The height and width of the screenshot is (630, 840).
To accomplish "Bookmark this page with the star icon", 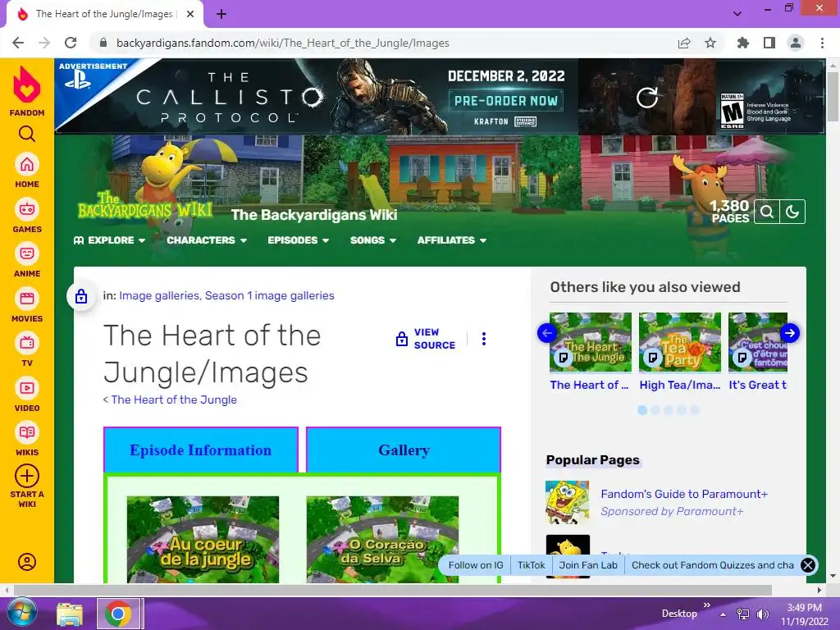I will pos(710,43).
